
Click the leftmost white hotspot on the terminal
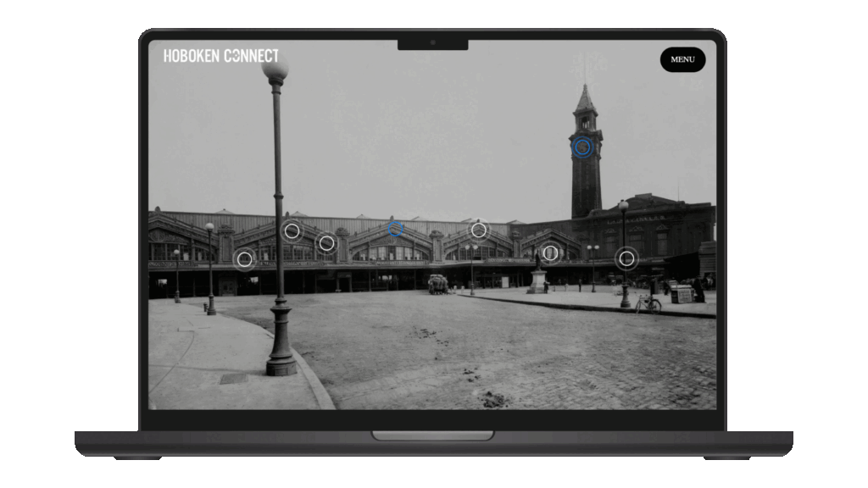(244, 259)
